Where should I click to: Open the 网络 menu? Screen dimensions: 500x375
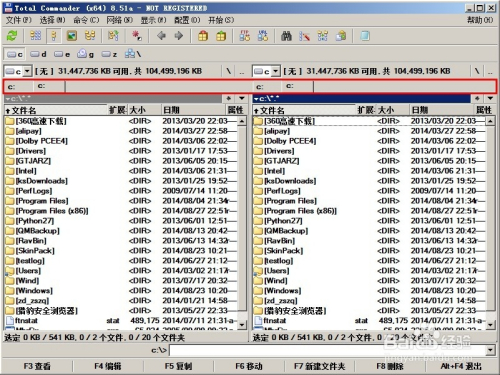(120, 20)
